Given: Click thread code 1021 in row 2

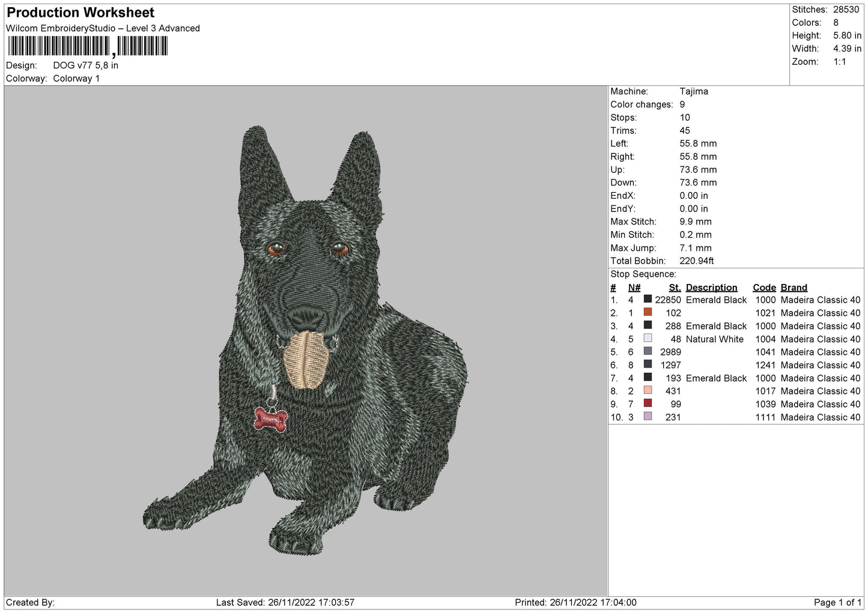Looking at the screenshot, I should (765, 313).
